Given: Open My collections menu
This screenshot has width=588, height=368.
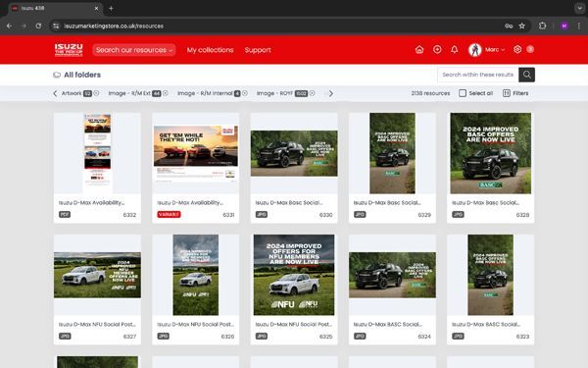Looking at the screenshot, I should [210, 50].
